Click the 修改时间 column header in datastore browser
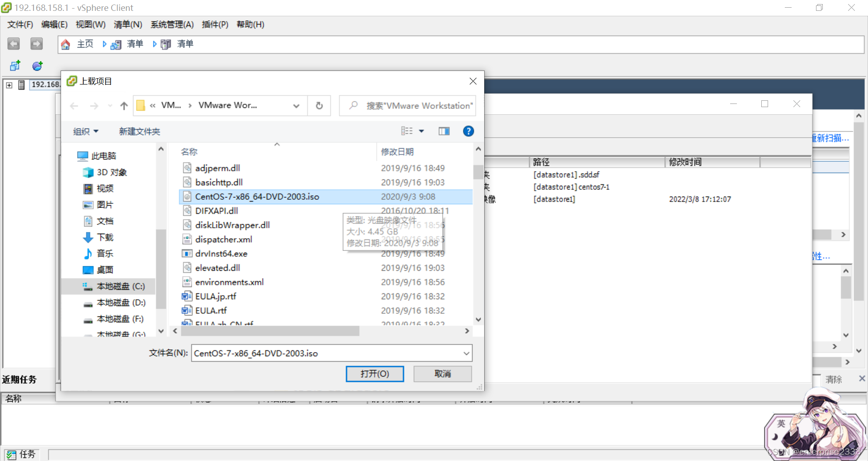Screen dimensions: 868x461 [712, 162]
